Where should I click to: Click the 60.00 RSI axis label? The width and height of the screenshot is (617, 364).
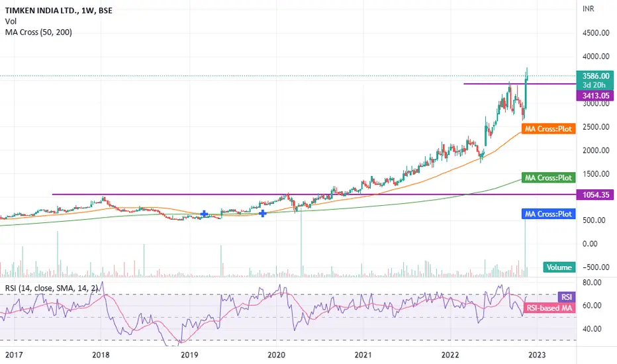(x=592, y=305)
